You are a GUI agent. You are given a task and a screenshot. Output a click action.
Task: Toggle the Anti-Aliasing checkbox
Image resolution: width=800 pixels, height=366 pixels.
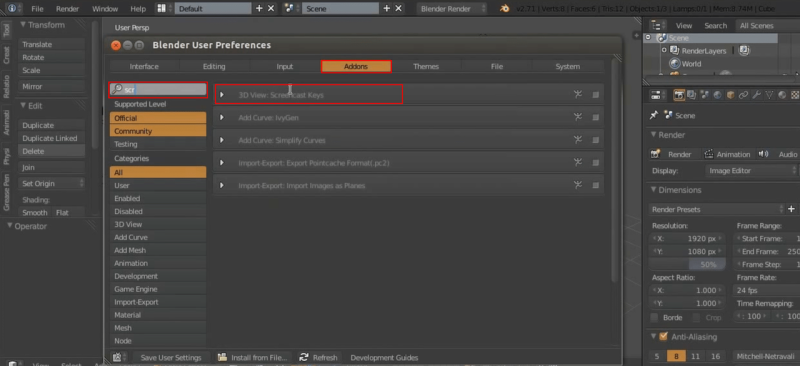[x=663, y=336]
